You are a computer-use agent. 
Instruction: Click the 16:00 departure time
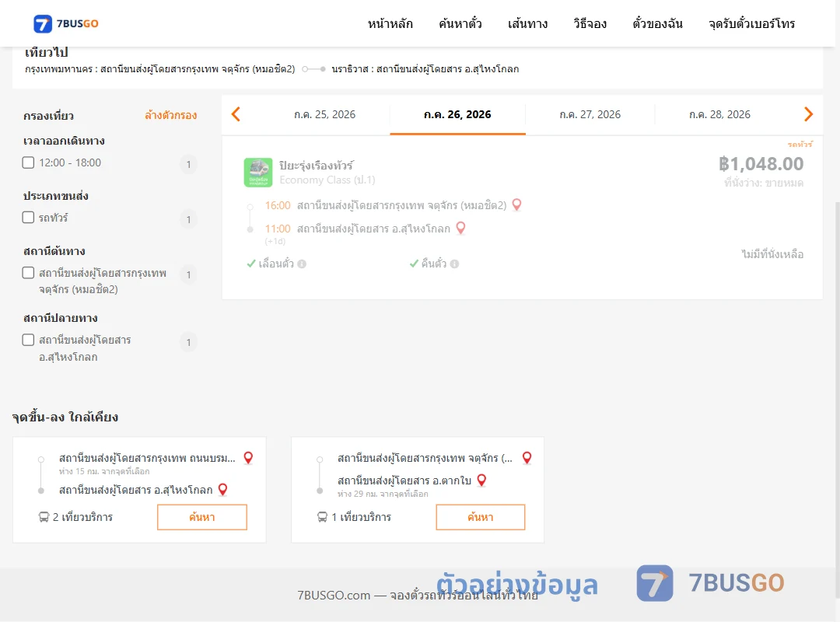coord(278,205)
